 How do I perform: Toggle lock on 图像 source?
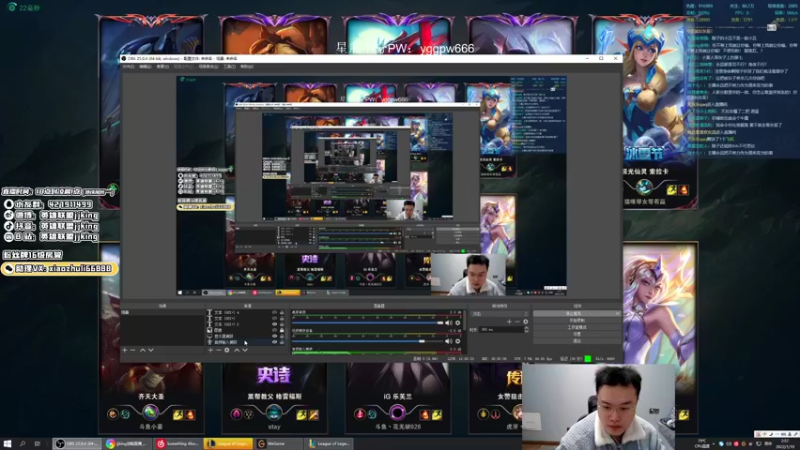click(x=282, y=330)
